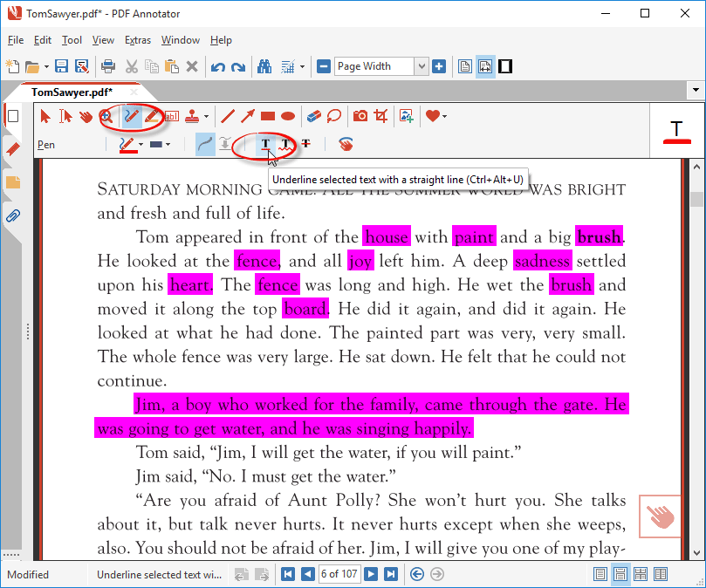
Task: Zoom in with plus button
Action: coord(439,66)
